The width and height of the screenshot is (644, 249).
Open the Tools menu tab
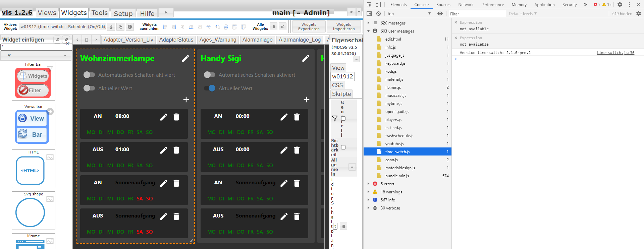tap(100, 13)
